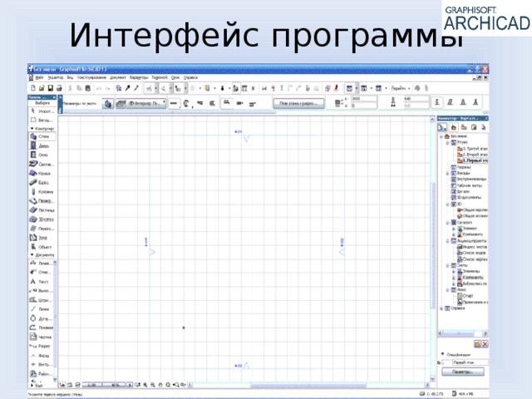
Task: Click the Print toolbar icon
Action: (59, 88)
